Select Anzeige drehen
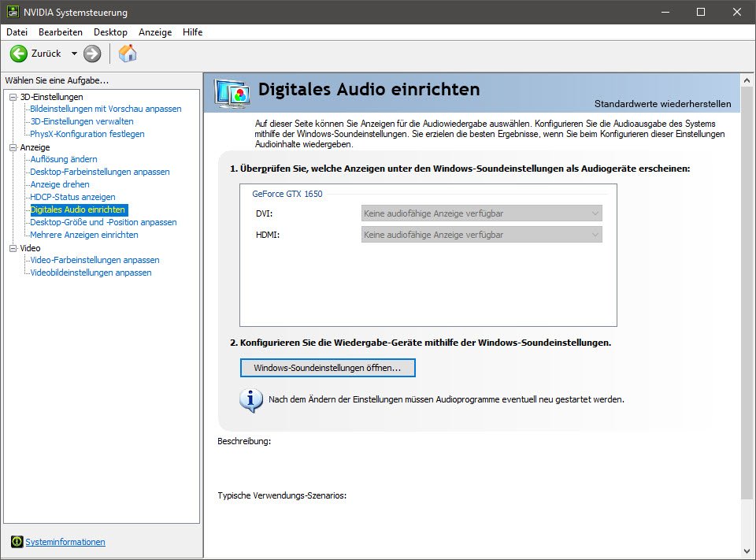Screen dimensions: 756x560 [x=60, y=184]
